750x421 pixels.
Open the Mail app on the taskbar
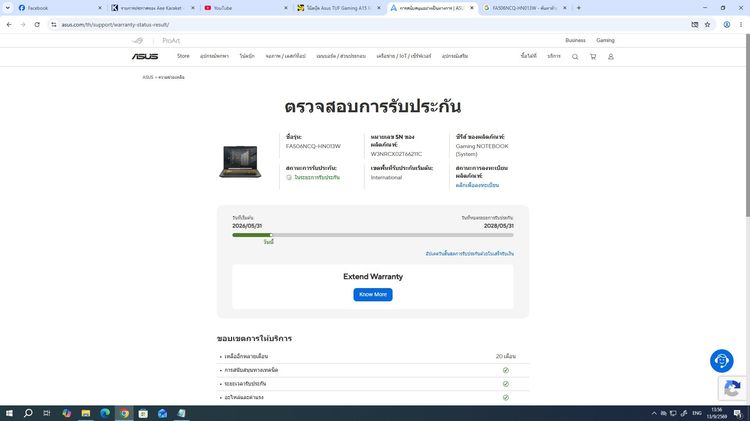[162, 413]
